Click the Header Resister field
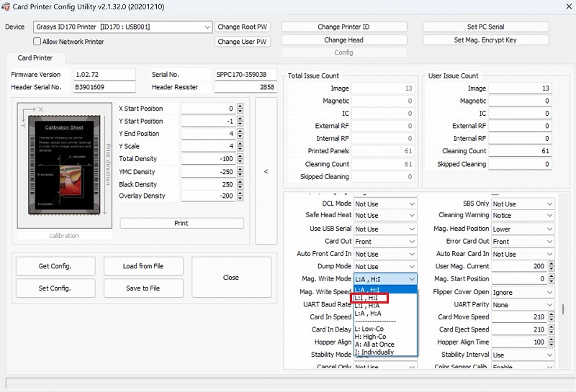 246,87
